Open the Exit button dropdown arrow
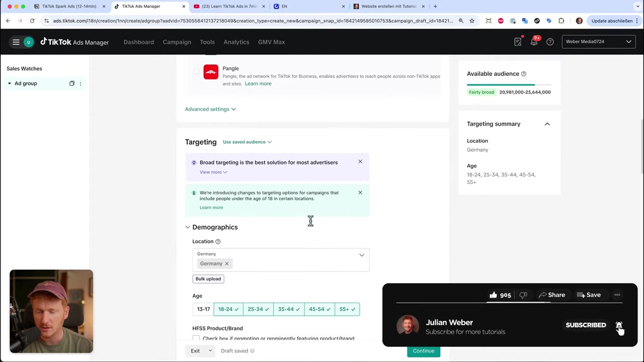Image resolution: width=644 pixels, height=362 pixels. tap(210, 351)
